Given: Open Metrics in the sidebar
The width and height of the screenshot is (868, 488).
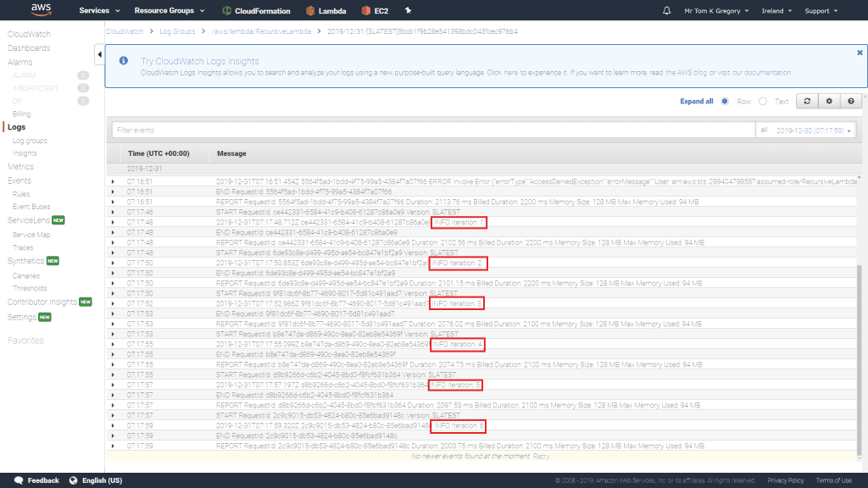Looking at the screenshot, I should (20, 167).
